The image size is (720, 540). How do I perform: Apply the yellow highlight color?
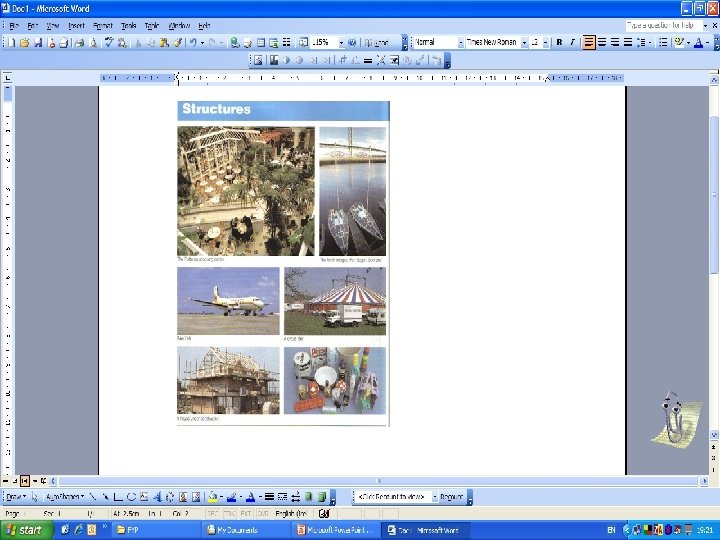point(679,43)
